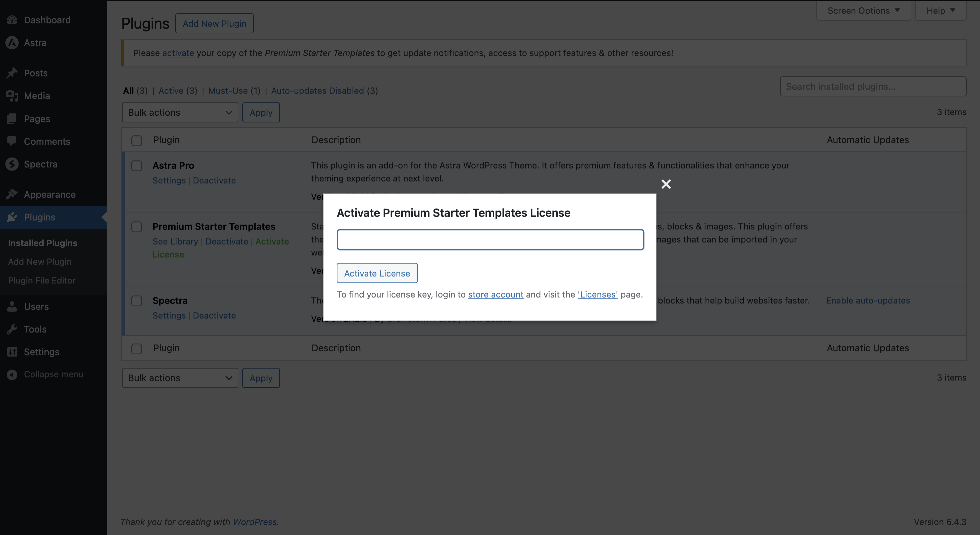Click the Collapse menu arrow icon

click(11, 374)
